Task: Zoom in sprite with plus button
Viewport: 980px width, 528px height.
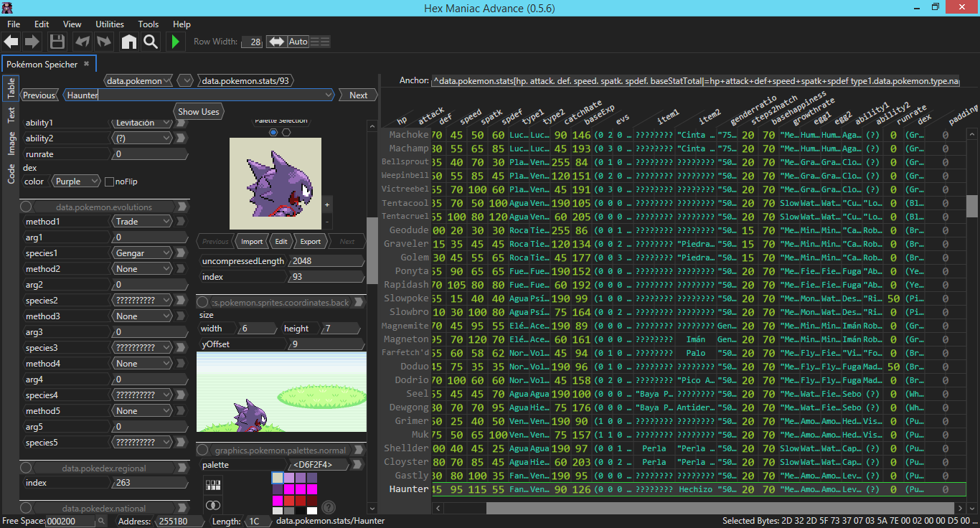Action: 327,204
